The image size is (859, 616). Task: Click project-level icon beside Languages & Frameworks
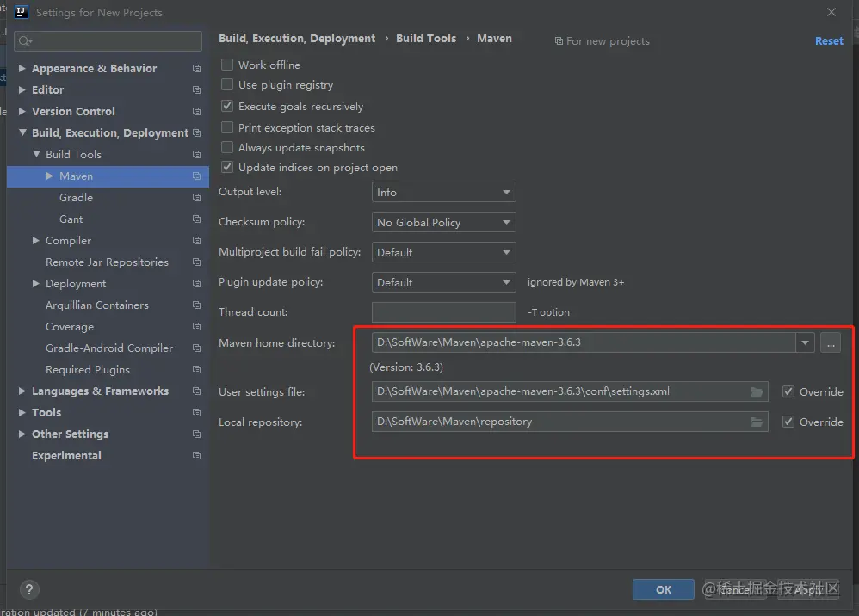pos(196,391)
